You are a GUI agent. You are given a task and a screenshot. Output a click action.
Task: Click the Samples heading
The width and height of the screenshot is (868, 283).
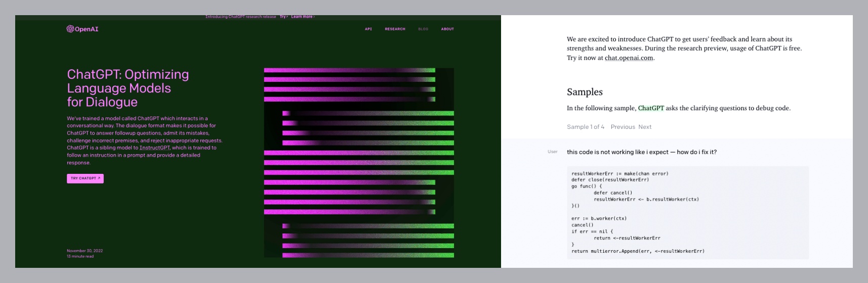[x=585, y=92]
